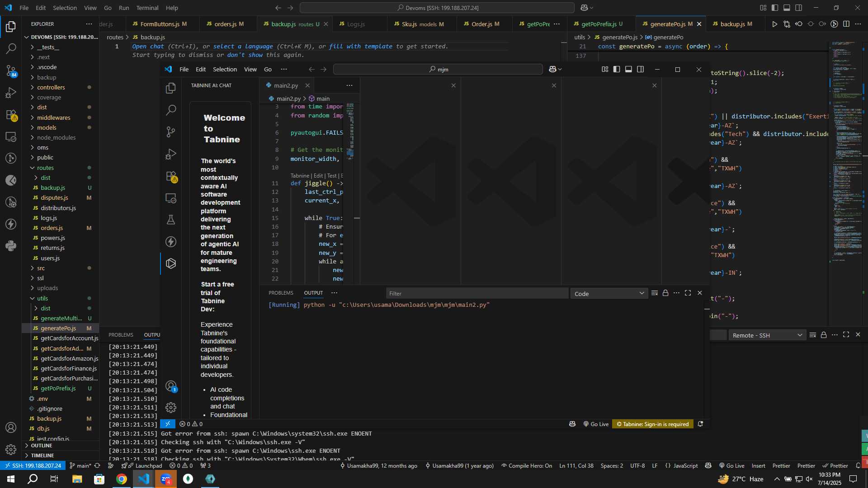Open Testing flask icon in mjm window
868x488 pixels.
(x=171, y=220)
